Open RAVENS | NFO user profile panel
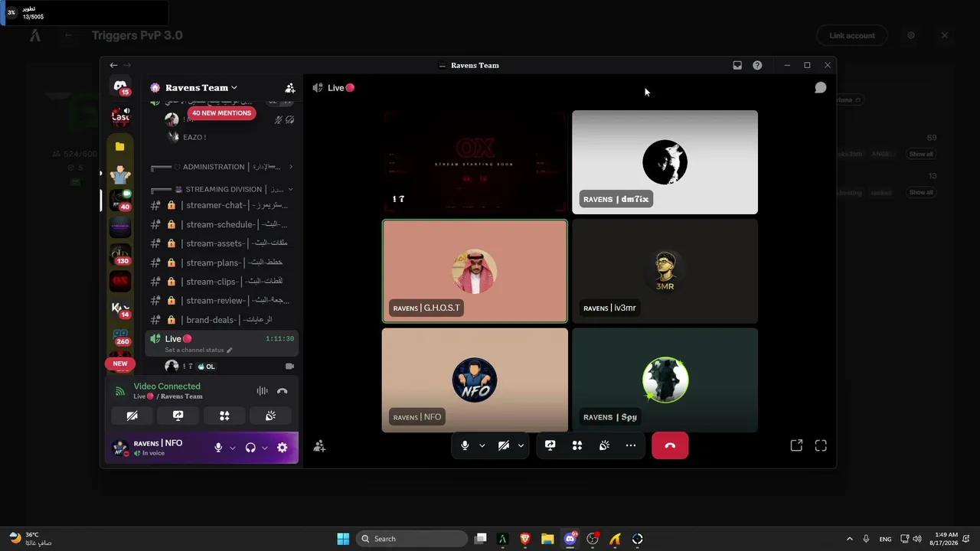 (x=158, y=448)
